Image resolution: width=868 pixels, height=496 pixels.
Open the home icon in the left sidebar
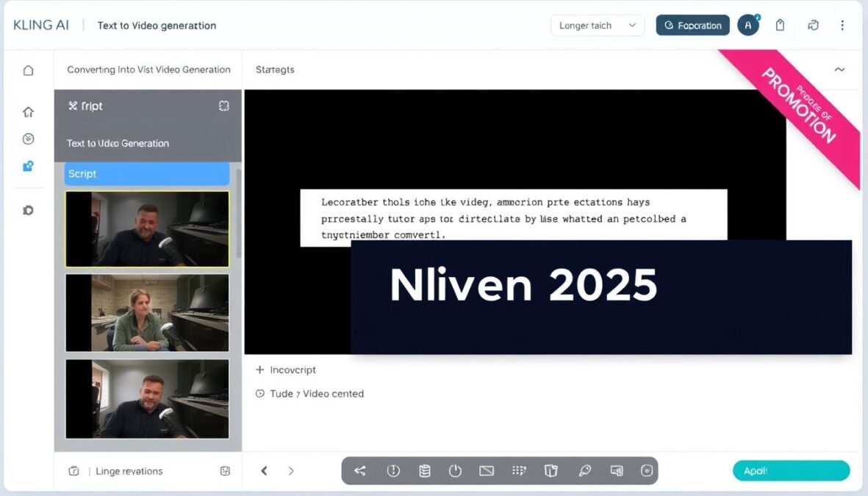[x=28, y=112]
